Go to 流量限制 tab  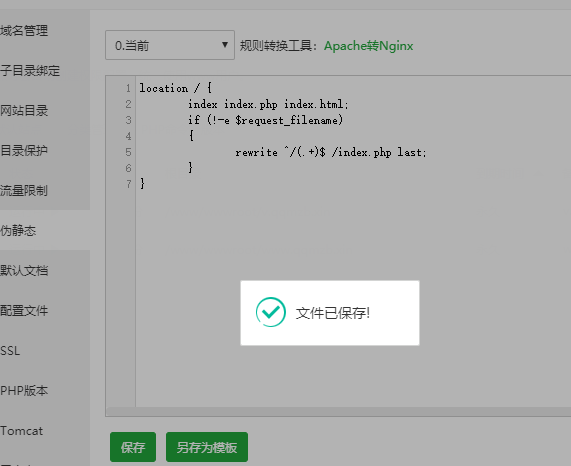pos(24,190)
